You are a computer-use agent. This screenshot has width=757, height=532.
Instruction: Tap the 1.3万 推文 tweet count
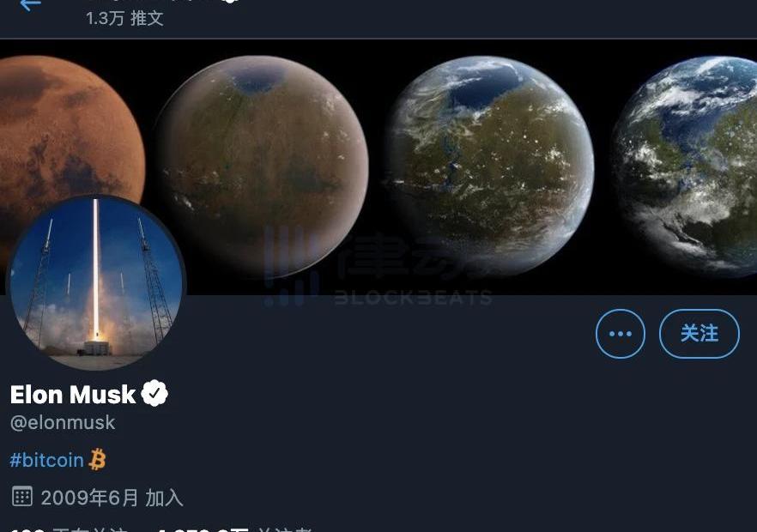(125, 18)
